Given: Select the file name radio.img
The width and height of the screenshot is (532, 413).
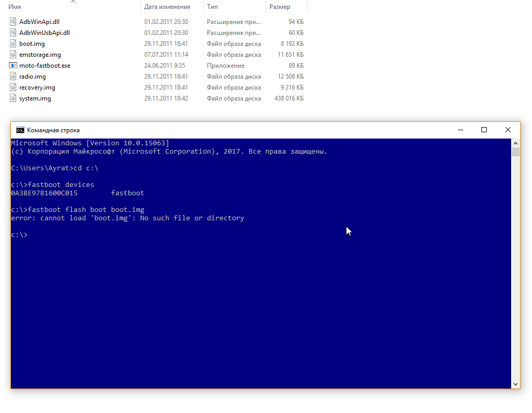Looking at the screenshot, I should tap(33, 76).
